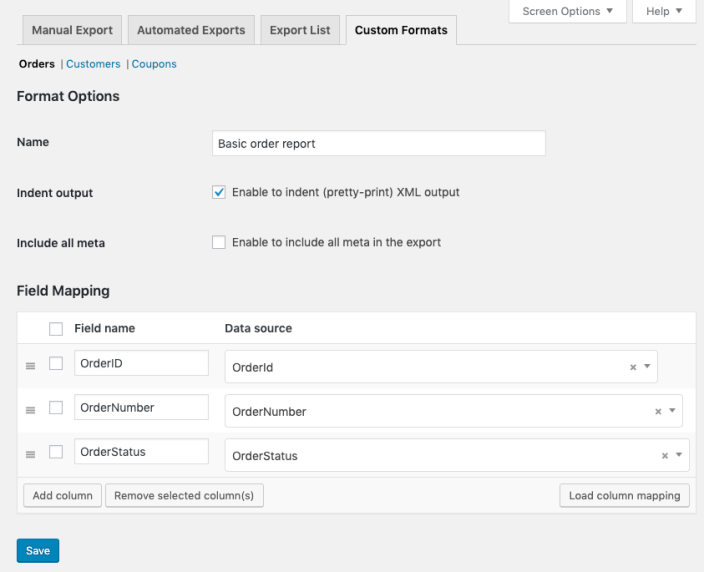Expand the Screen Options panel

point(567,11)
